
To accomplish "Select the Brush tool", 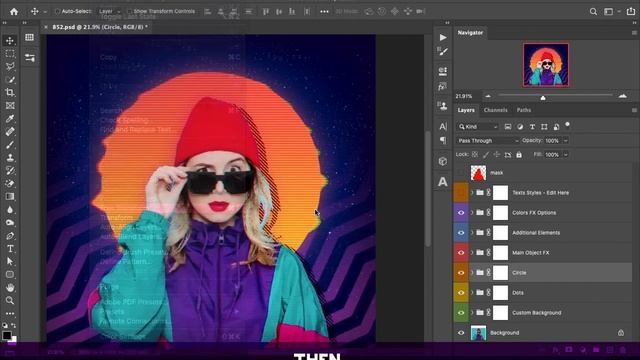I will click(10, 145).
